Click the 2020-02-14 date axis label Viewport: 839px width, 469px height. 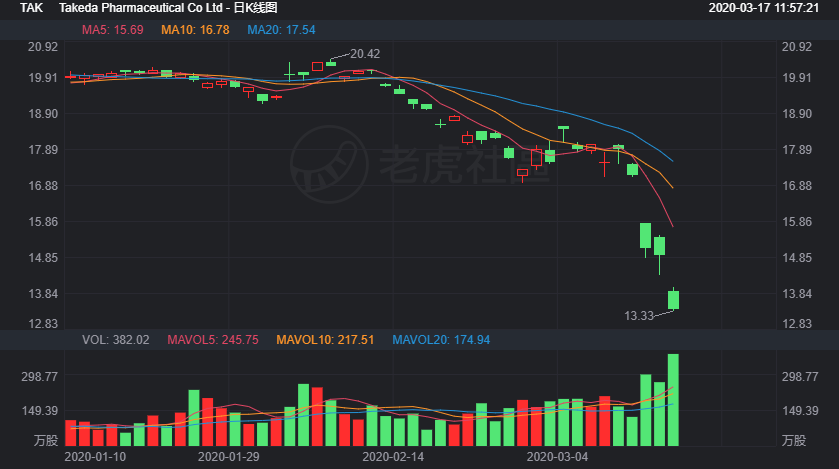[393, 457]
